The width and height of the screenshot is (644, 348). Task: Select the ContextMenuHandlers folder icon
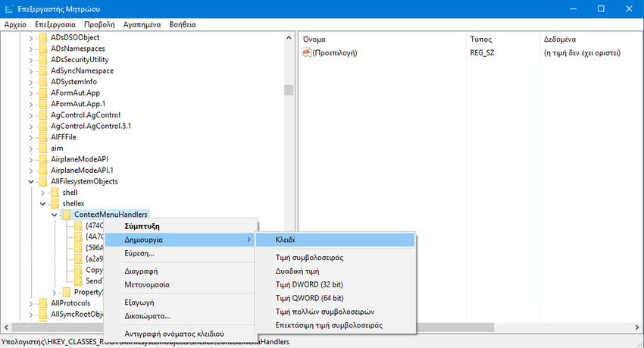(67, 215)
